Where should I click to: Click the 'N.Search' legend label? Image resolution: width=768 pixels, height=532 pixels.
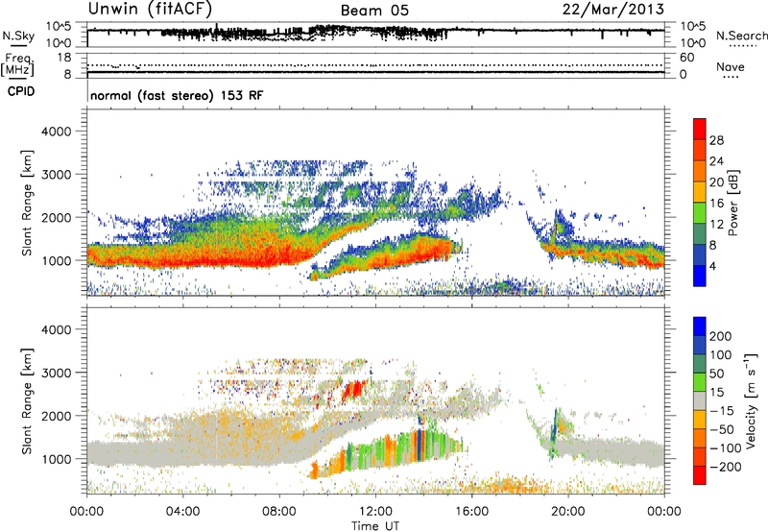[x=742, y=36]
